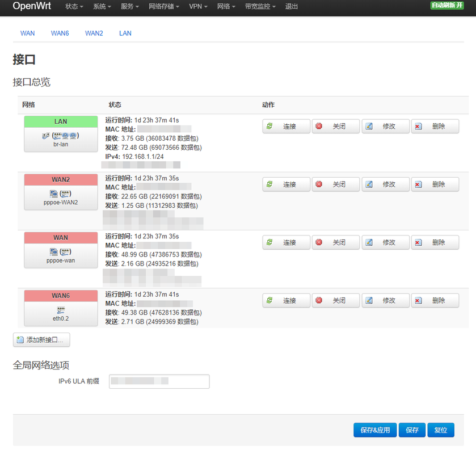Viewport: 476px width, 454px height.
Task: Click the delete X icon in WAN row
Action: pyautogui.click(x=418, y=242)
